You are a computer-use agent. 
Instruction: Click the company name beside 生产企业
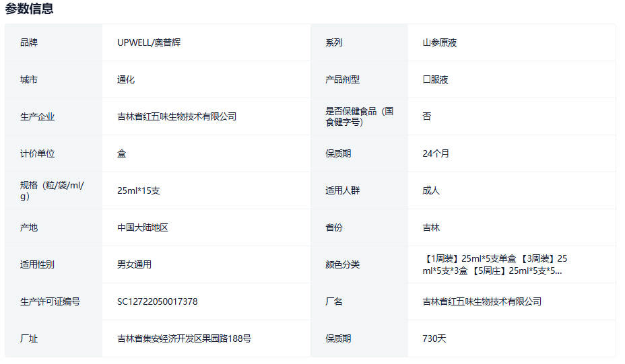coord(176,116)
